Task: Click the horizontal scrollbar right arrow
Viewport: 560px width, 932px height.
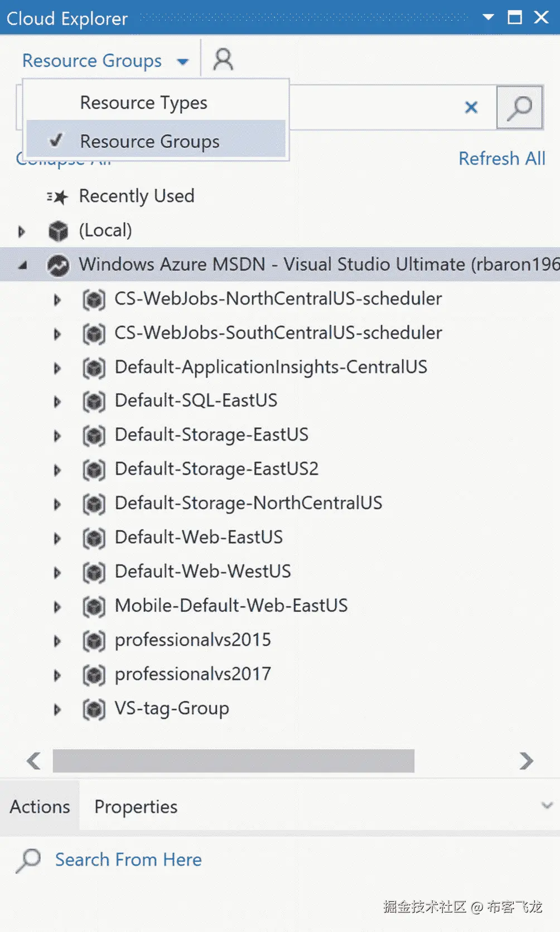Action: coord(525,761)
